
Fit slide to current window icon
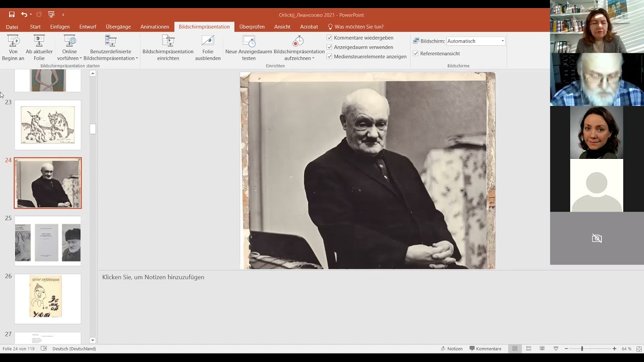(x=638, y=348)
